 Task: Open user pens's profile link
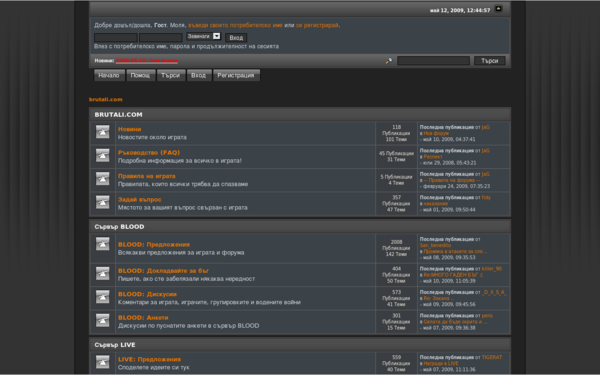(487, 316)
